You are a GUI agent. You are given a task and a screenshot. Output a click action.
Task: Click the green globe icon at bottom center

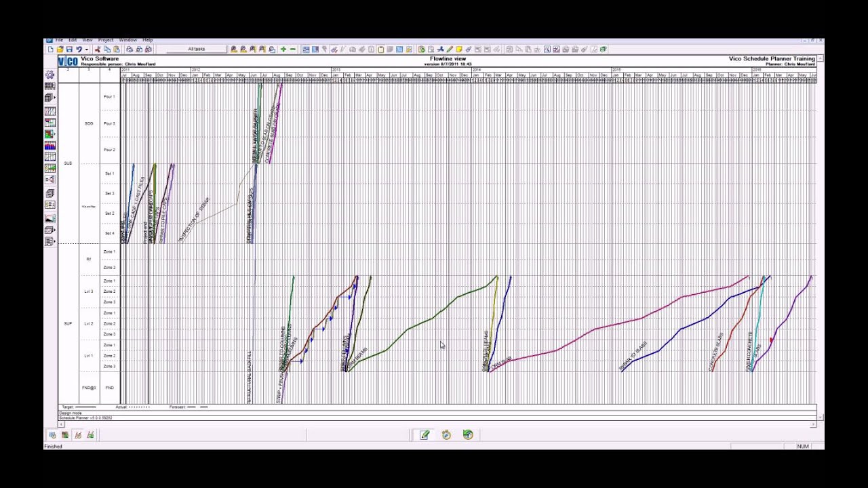coord(468,435)
